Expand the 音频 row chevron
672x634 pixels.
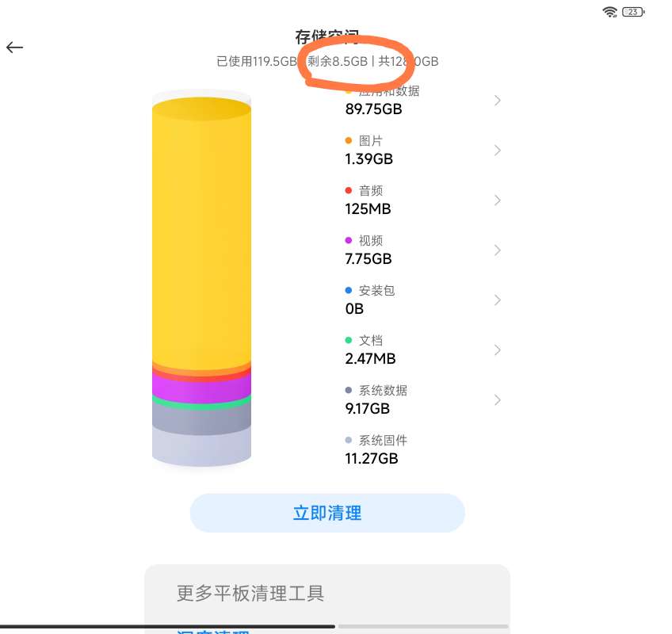click(498, 201)
